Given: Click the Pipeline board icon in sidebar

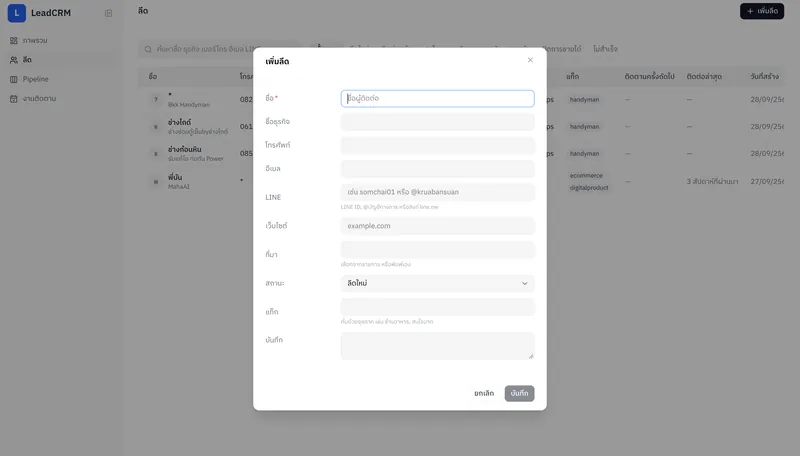Looking at the screenshot, I should [14, 79].
